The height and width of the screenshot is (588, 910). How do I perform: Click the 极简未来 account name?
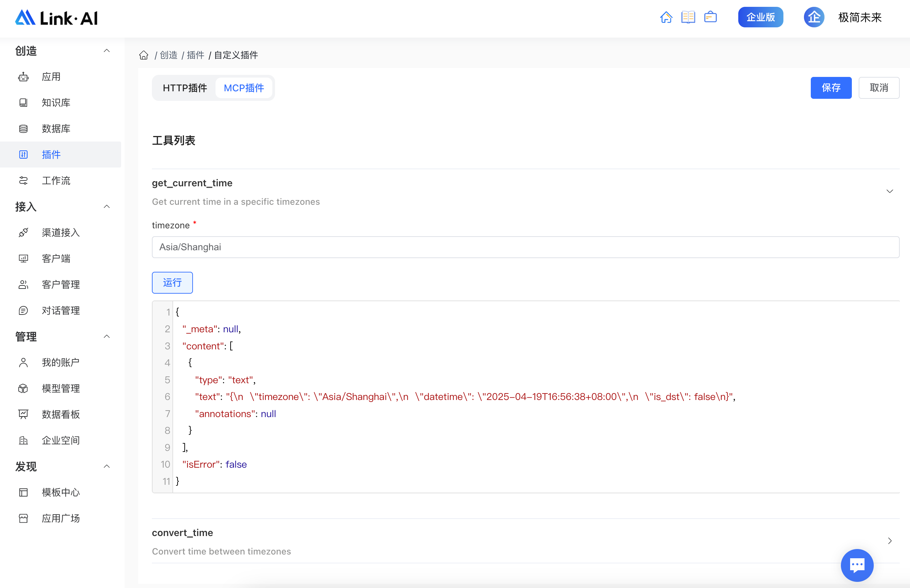[x=860, y=17]
